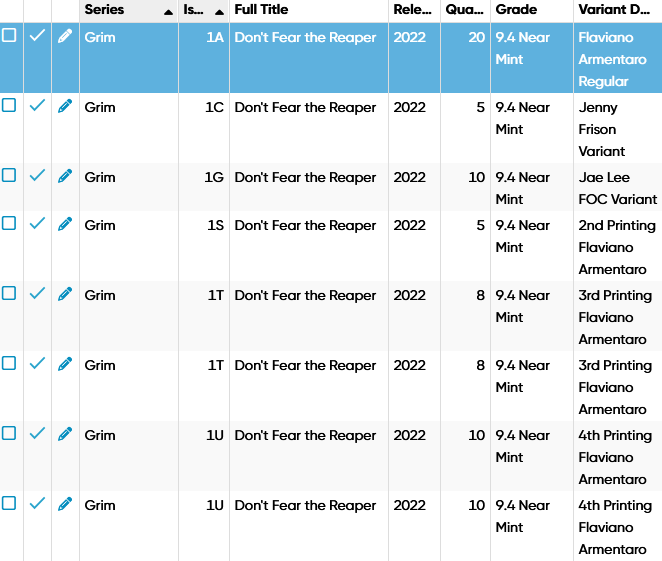Tick the checkbox for issue 1A
This screenshot has width=662, height=561.
(x=9, y=35)
